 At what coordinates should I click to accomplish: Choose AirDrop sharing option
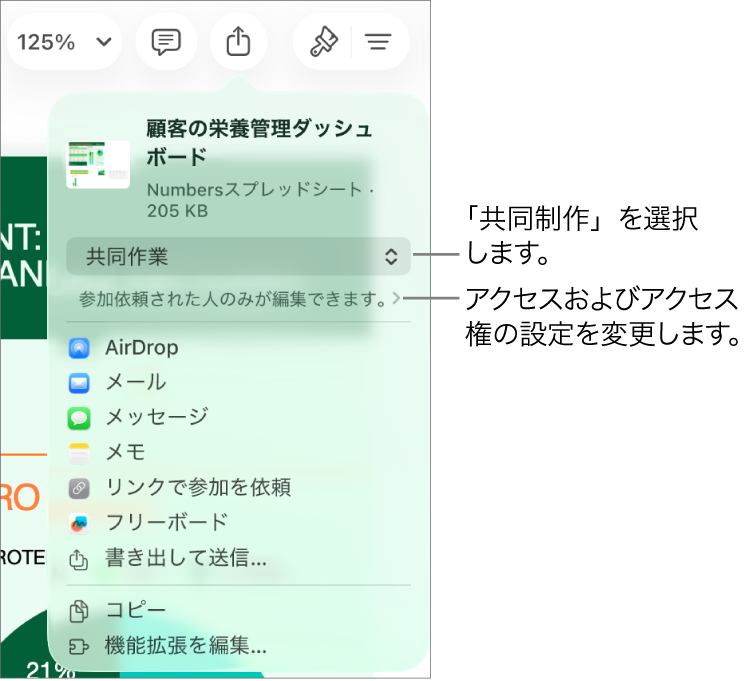tap(142, 348)
